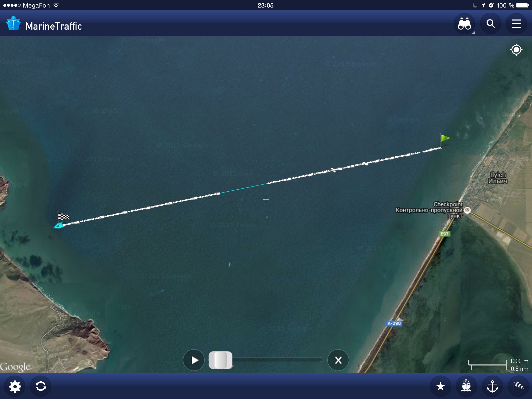Tap the Wi-Fi status bar icon
Screen dimensions: 532x399
tap(56, 5)
